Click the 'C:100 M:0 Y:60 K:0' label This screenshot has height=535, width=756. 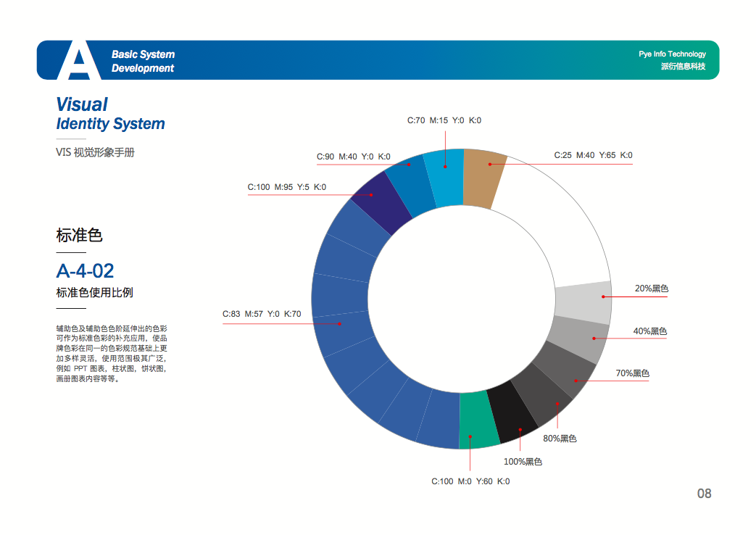point(470,481)
